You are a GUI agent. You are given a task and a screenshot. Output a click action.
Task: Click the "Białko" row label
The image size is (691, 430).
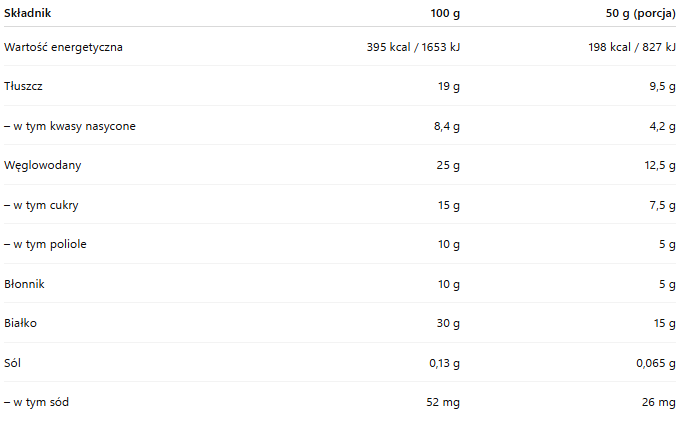point(21,323)
